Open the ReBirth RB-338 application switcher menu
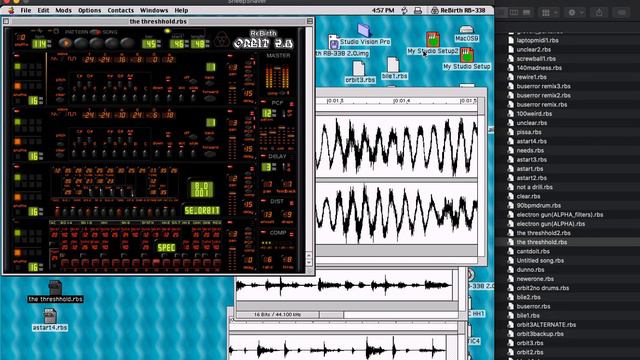This screenshot has width=640, height=360. coord(458,10)
